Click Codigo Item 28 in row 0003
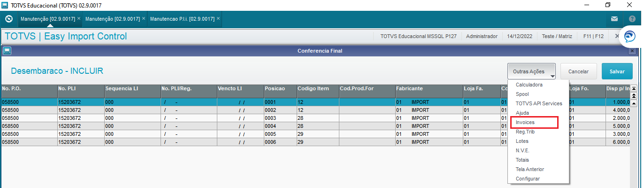Image resolution: width=644 pixels, height=188 pixels. coord(318,118)
